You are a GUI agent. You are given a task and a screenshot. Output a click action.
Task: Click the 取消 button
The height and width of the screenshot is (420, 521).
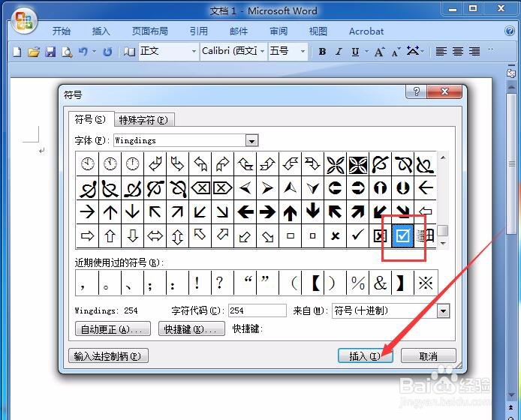click(429, 356)
